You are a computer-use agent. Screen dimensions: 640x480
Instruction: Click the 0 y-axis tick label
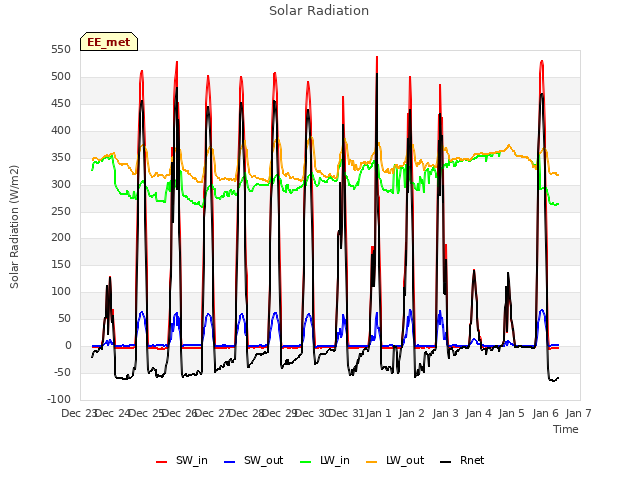[x=68, y=345]
